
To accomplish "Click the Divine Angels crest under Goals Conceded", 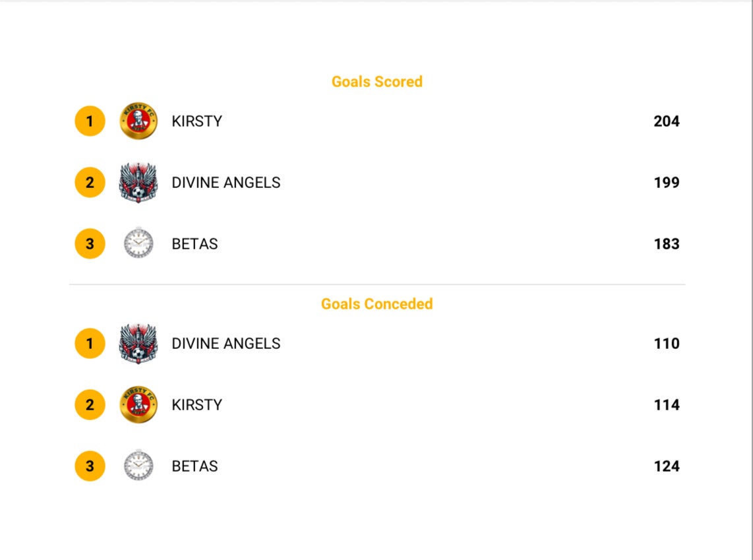I will click(138, 344).
